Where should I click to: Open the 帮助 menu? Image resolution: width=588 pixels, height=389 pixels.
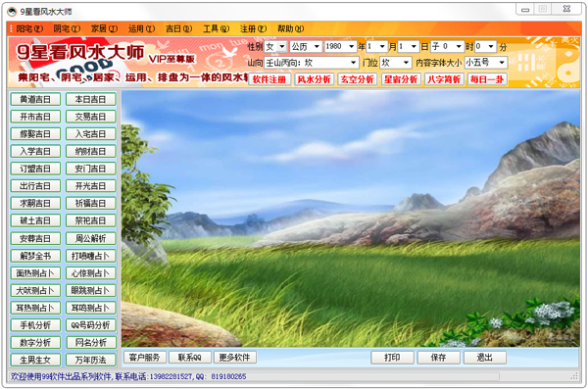click(x=291, y=28)
